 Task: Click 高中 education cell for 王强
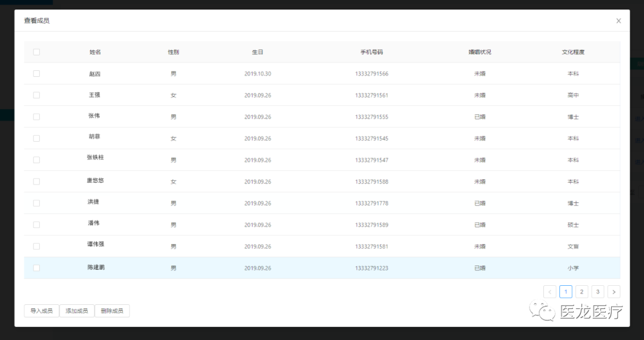573,95
